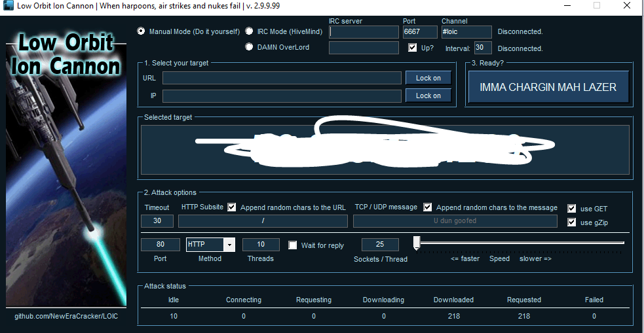Toggle Append random chars to the URL
The width and height of the screenshot is (644, 333).
coord(232,207)
